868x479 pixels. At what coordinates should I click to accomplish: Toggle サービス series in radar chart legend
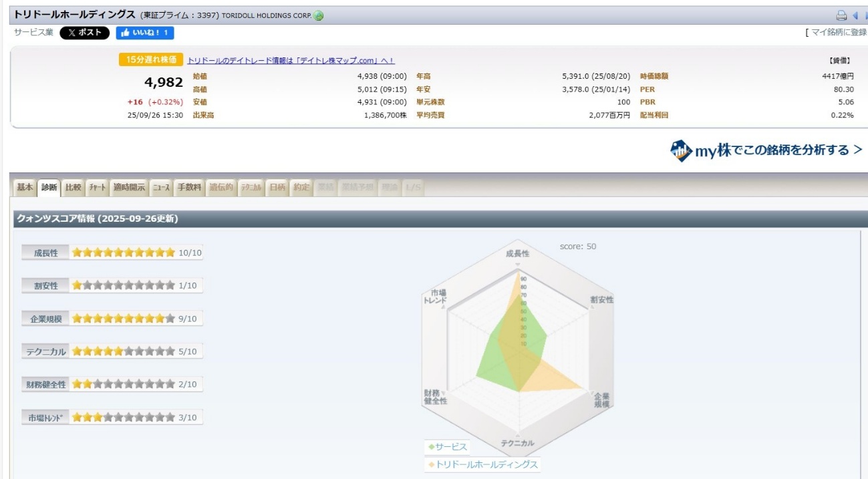click(x=448, y=447)
